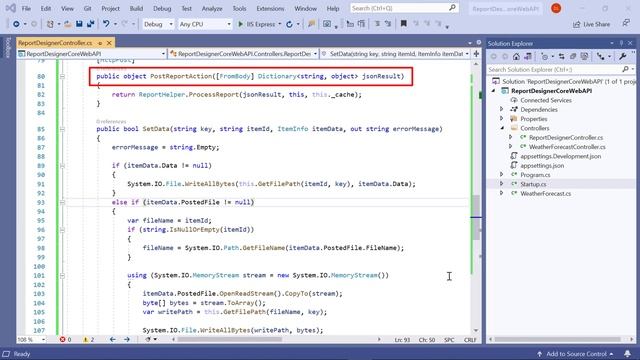Expand the Program.cs node
Screen dimensions: 640x360
point(502,175)
